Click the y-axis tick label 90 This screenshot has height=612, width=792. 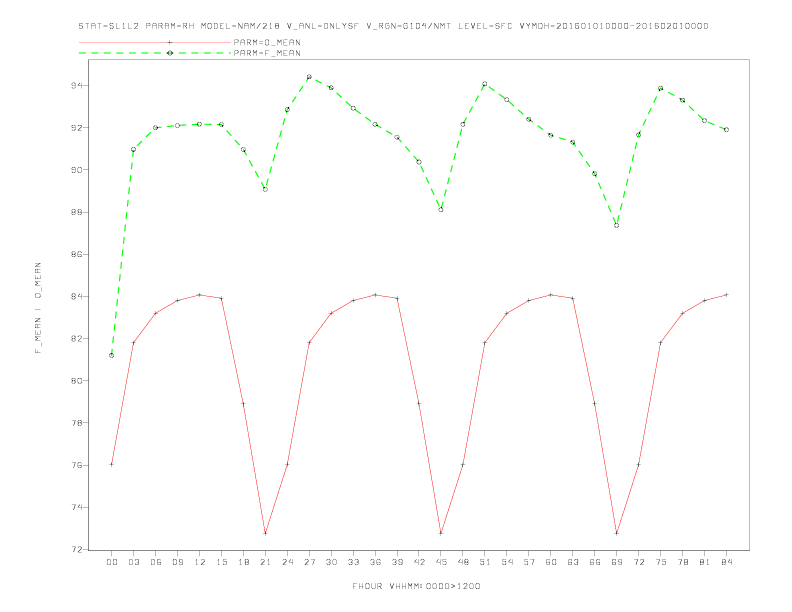(x=77, y=170)
